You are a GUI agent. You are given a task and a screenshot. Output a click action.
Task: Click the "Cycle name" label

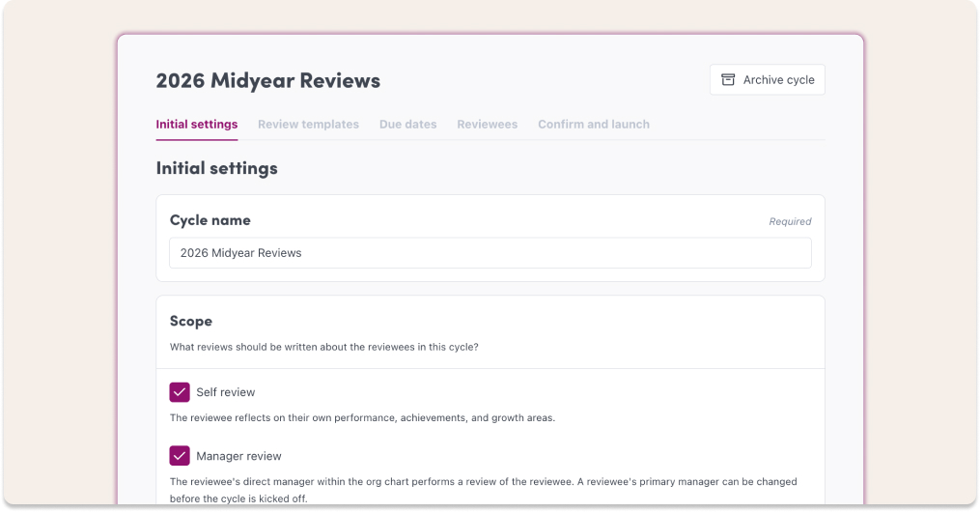tap(210, 220)
